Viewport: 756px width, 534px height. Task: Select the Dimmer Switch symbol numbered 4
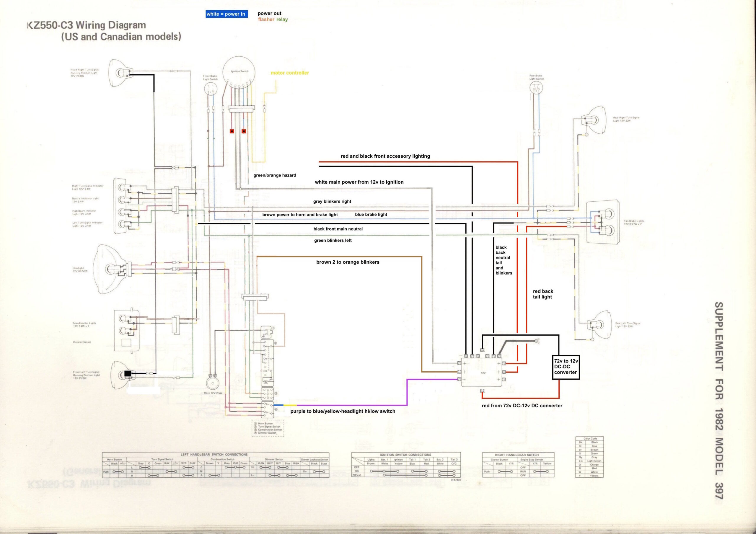coord(267,410)
